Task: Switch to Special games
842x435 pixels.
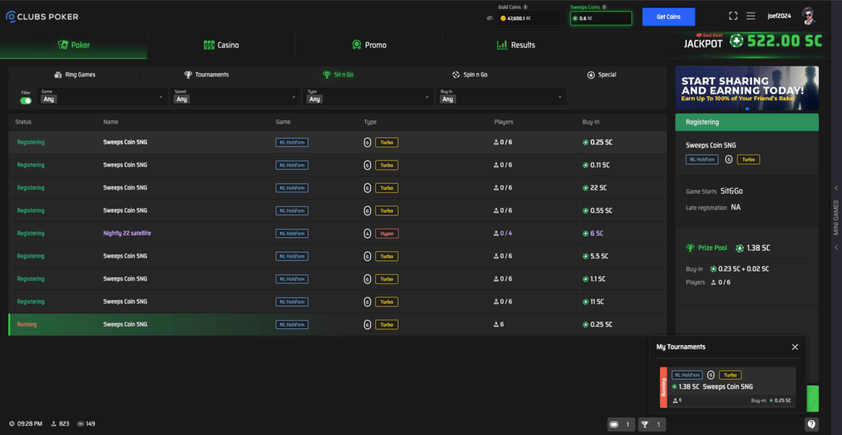Action: pos(601,75)
